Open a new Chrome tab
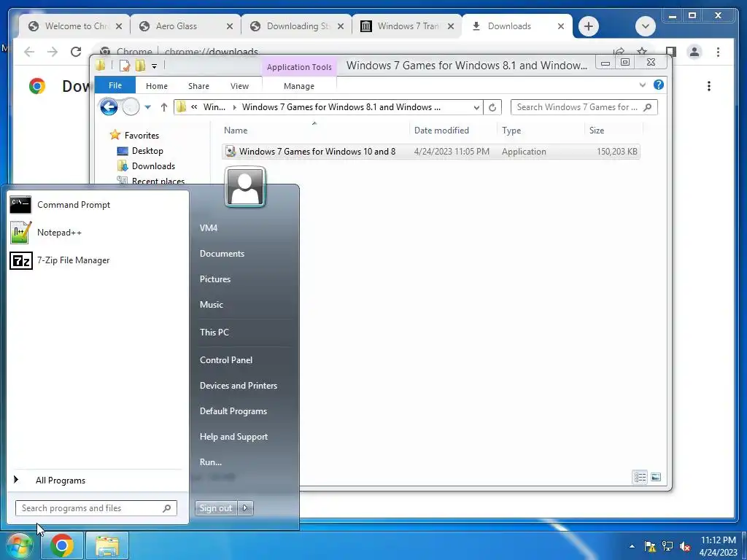 [x=589, y=26]
